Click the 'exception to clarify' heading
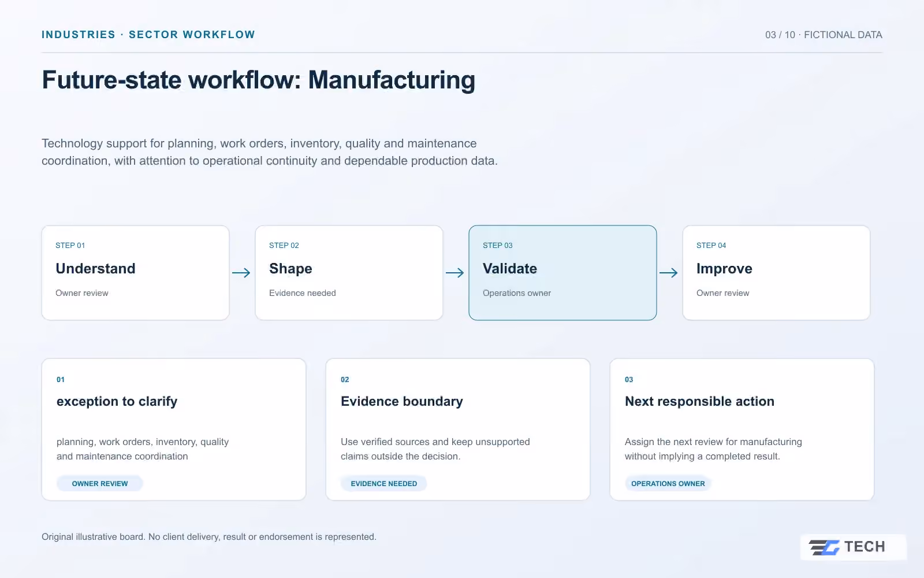924x578 pixels. click(117, 401)
